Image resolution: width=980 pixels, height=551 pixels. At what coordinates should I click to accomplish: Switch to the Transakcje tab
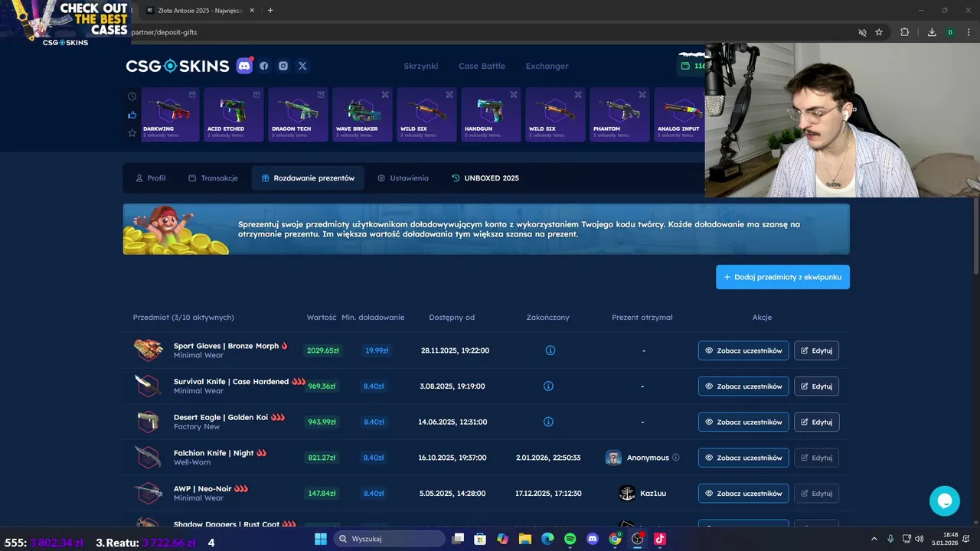213,178
